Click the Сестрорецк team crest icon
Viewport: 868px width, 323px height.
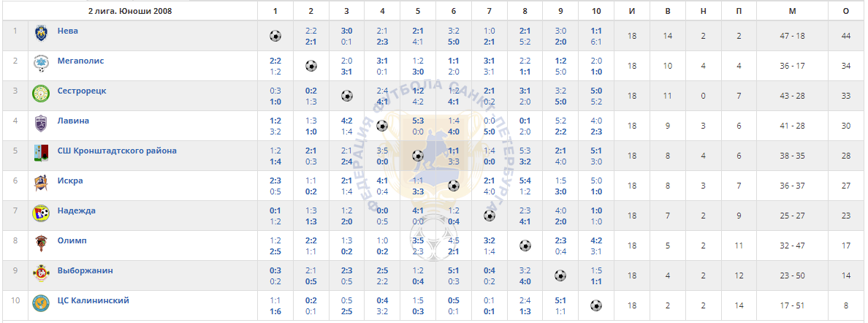pos(41,94)
